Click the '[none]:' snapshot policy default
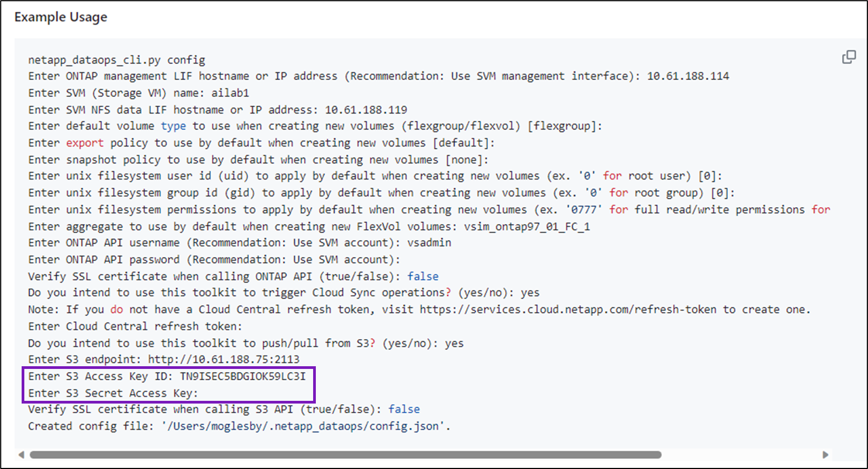The image size is (868, 469). (x=467, y=160)
